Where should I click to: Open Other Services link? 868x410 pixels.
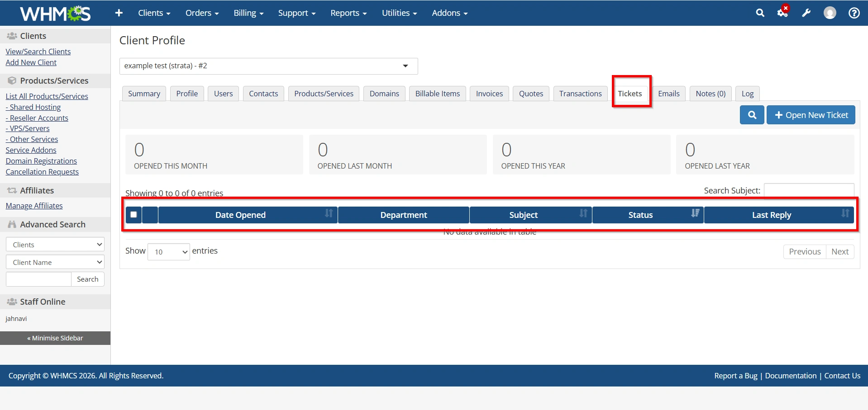click(x=32, y=139)
